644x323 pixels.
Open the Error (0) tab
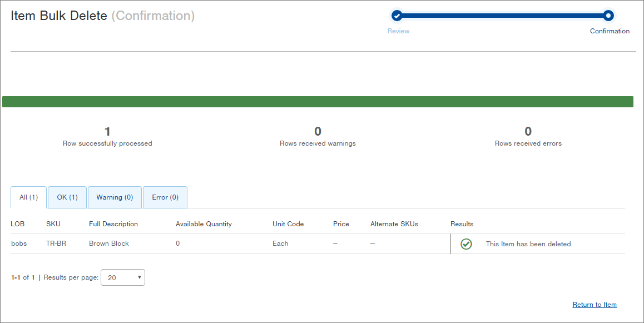coord(165,197)
